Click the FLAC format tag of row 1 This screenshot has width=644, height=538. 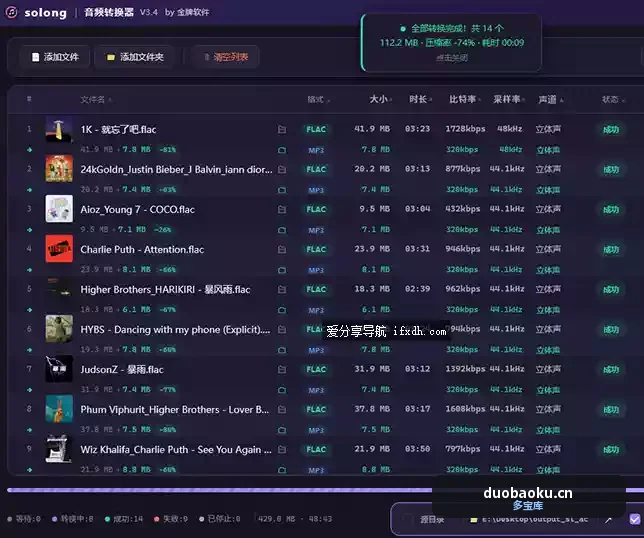316,129
